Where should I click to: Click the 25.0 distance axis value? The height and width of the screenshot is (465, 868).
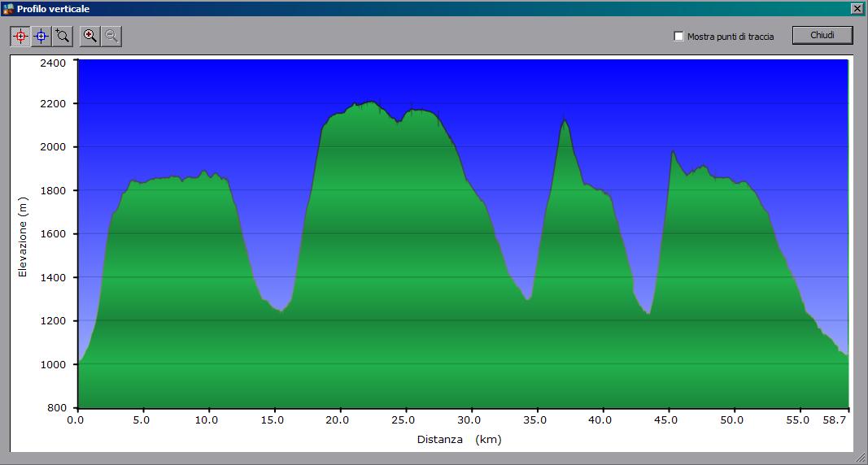(403, 420)
